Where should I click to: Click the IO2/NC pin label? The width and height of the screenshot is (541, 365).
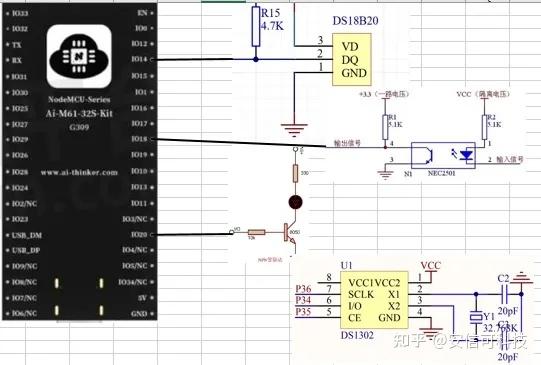(24, 204)
